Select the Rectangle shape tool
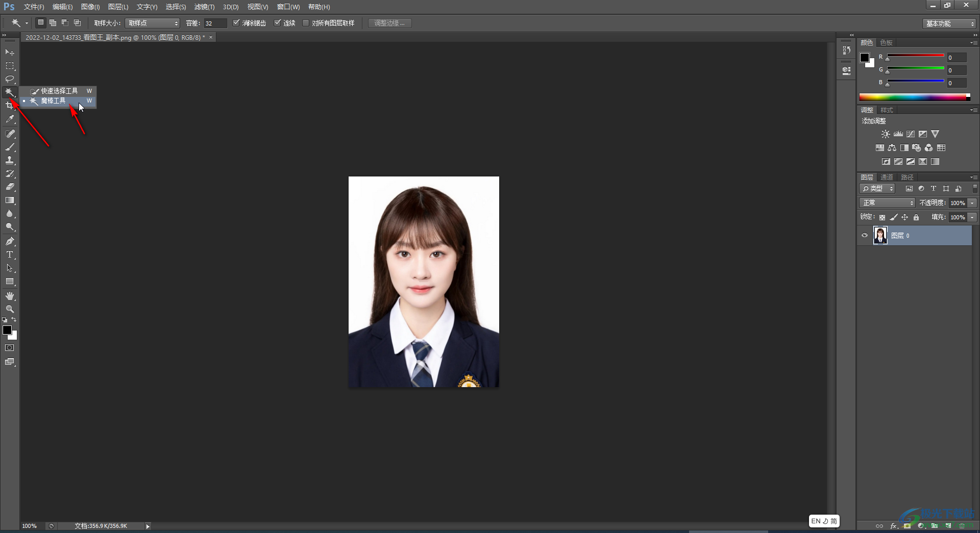 click(10, 282)
